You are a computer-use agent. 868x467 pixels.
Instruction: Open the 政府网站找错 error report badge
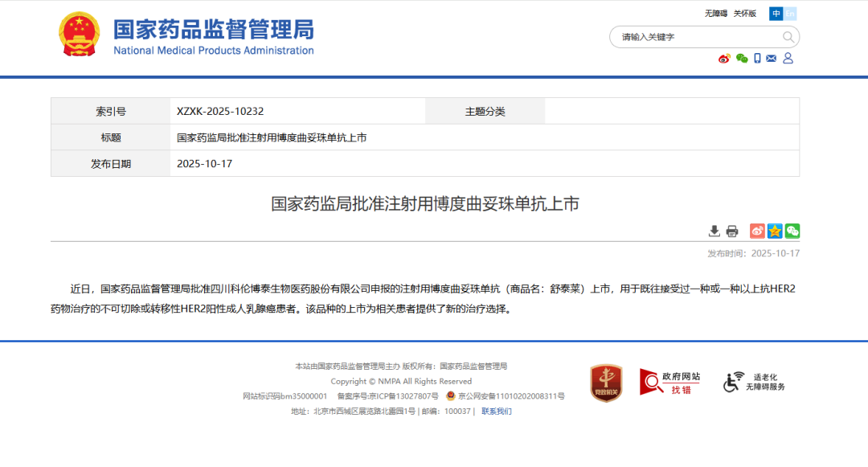coord(669,383)
